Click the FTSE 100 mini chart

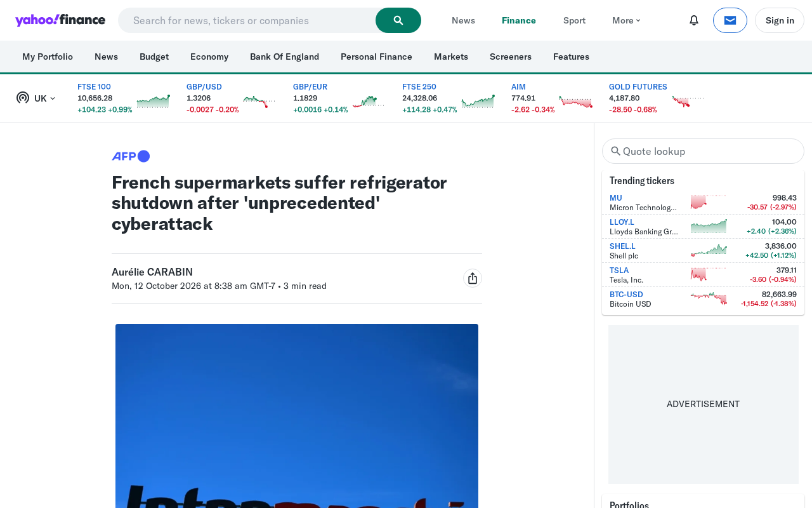(154, 101)
